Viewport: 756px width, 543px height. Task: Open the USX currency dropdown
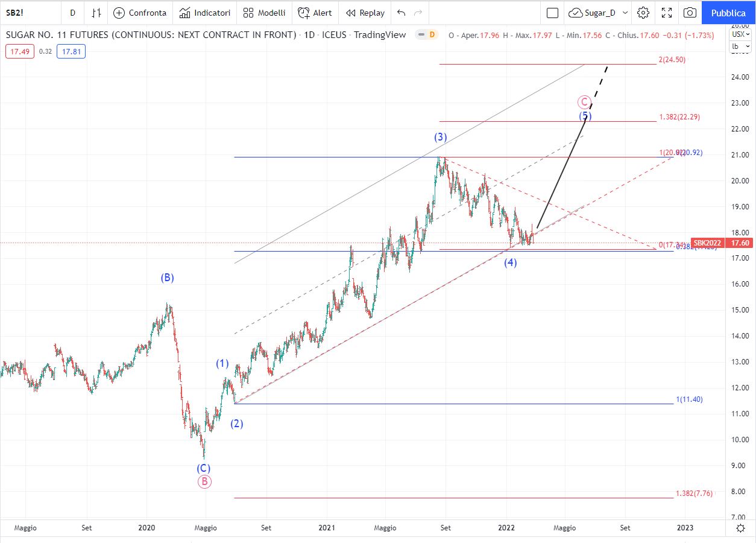(x=740, y=34)
